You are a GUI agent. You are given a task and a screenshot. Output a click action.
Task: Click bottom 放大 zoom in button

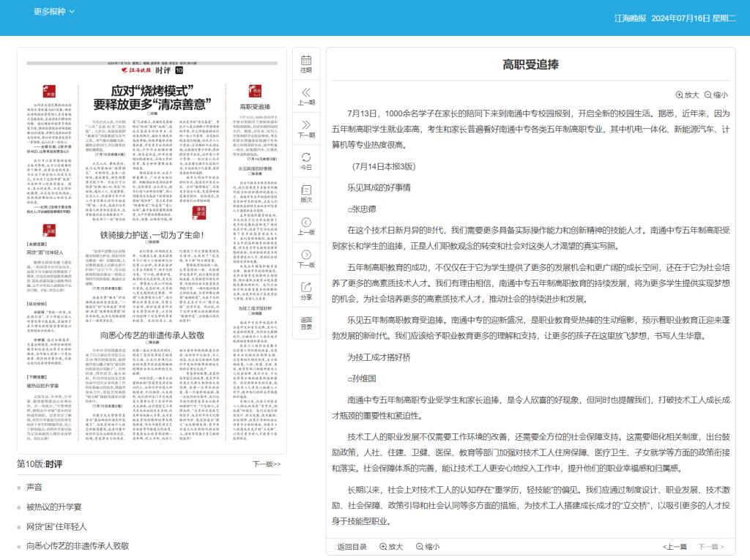click(x=391, y=547)
